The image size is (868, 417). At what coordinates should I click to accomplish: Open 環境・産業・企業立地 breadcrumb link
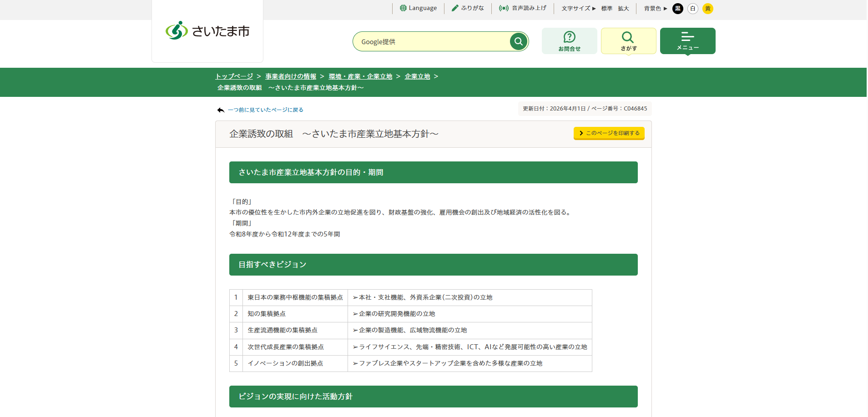(360, 76)
